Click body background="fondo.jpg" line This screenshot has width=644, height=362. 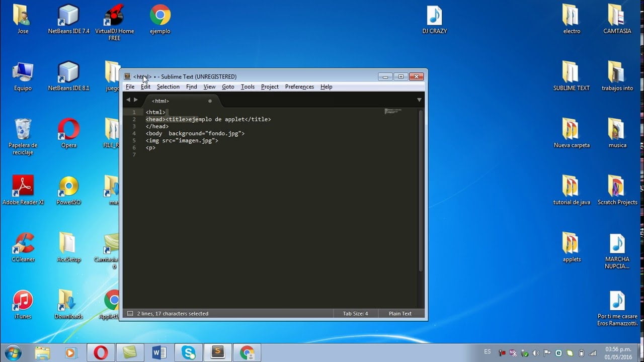pos(195,134)
